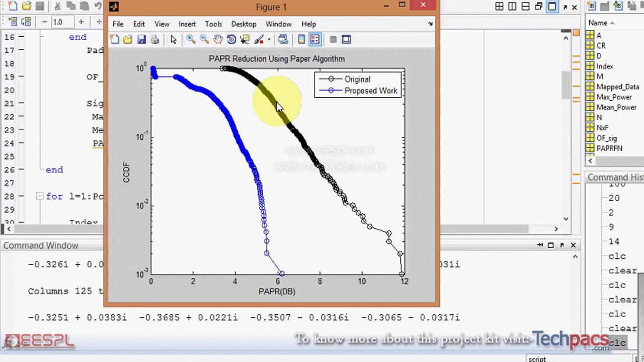The height and width of the screenshot is (362, 644).
Task: Collapse the for loop at line 28
Action: coord(40,196)
